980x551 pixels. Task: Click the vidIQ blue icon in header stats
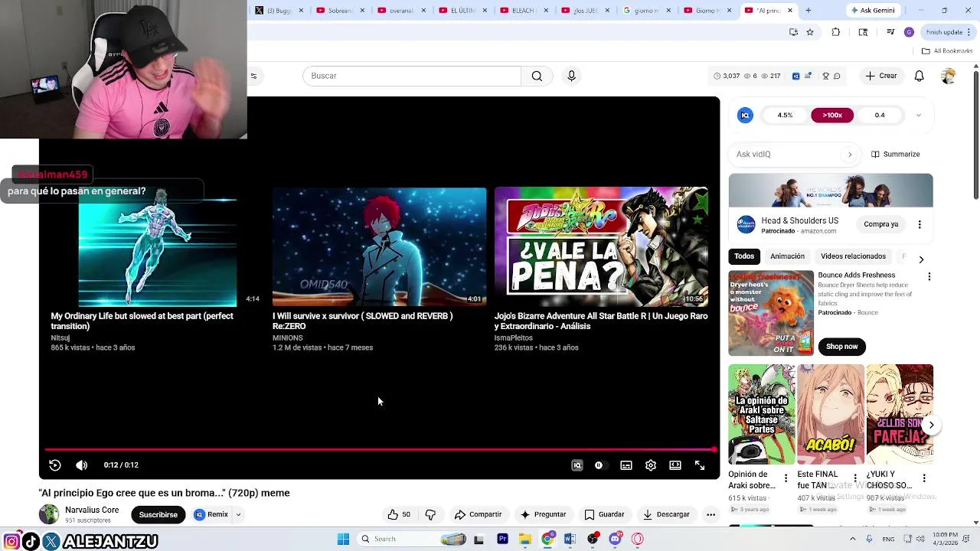click(x=795, y=76)
